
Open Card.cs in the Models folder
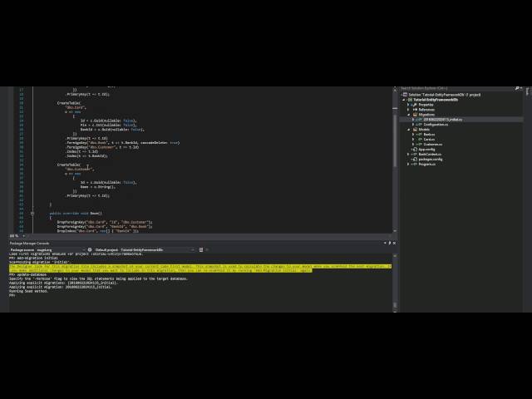(429, 139)
